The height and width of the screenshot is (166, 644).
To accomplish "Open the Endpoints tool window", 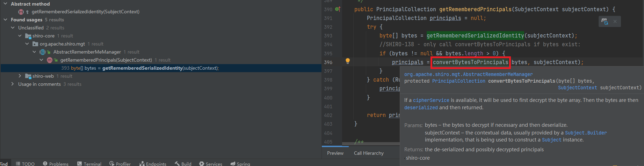I will click(x=153, y=164).
